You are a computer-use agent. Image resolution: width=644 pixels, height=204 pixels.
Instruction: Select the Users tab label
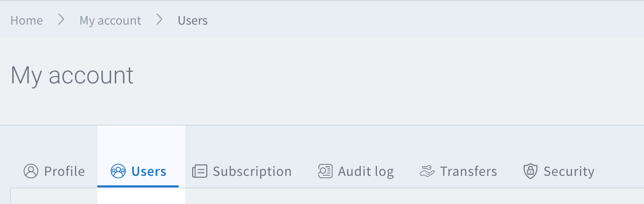(148, 171)
